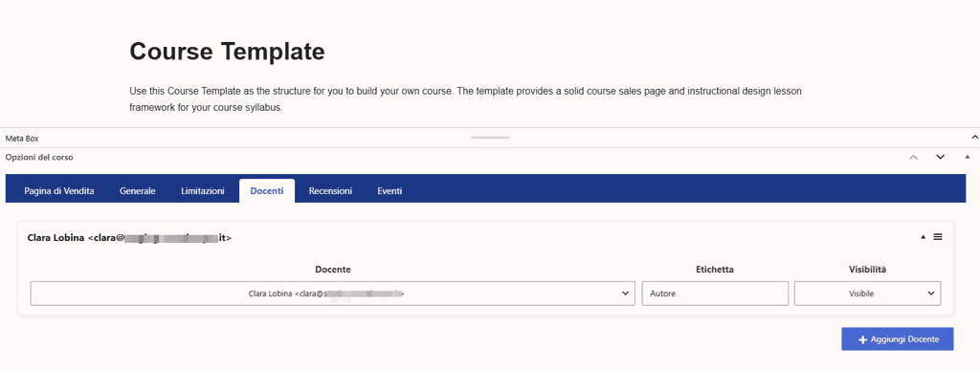Switch to the Eventi tab
980x370 pixels.
click(390, 191)
